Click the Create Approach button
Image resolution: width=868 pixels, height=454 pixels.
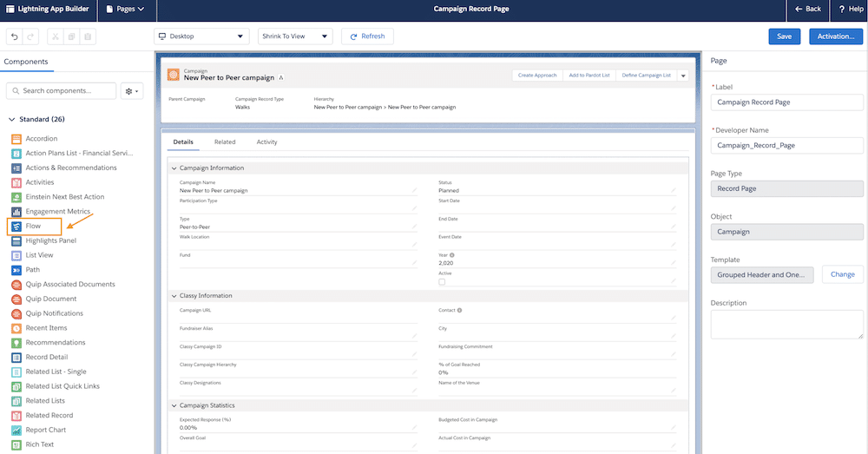point(537,76)
